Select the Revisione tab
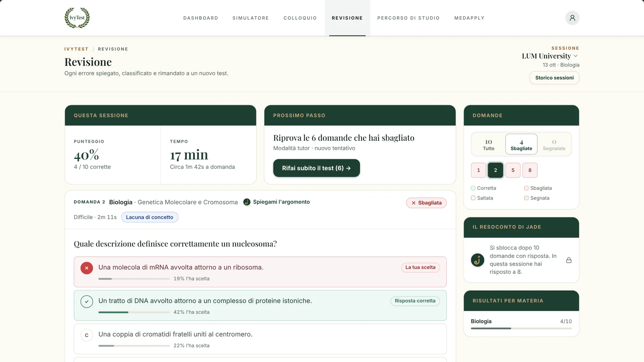 (347, 18)
